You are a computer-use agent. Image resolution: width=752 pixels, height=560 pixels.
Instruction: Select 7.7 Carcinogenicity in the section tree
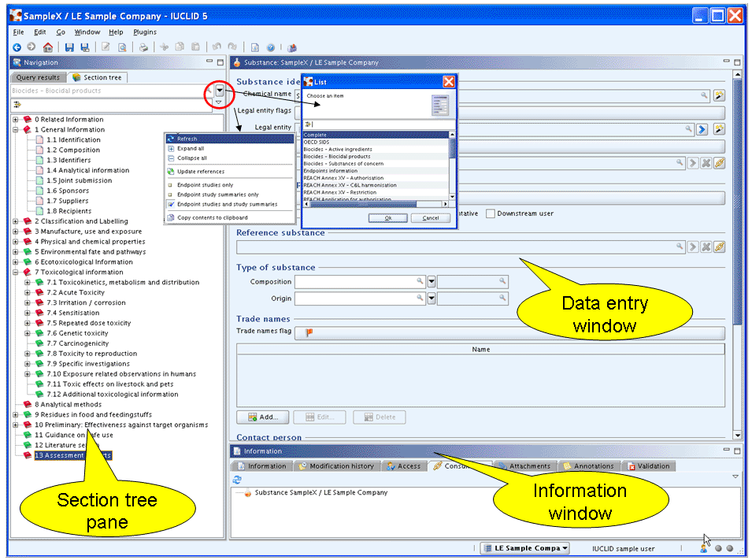click(x=78, y=343)
